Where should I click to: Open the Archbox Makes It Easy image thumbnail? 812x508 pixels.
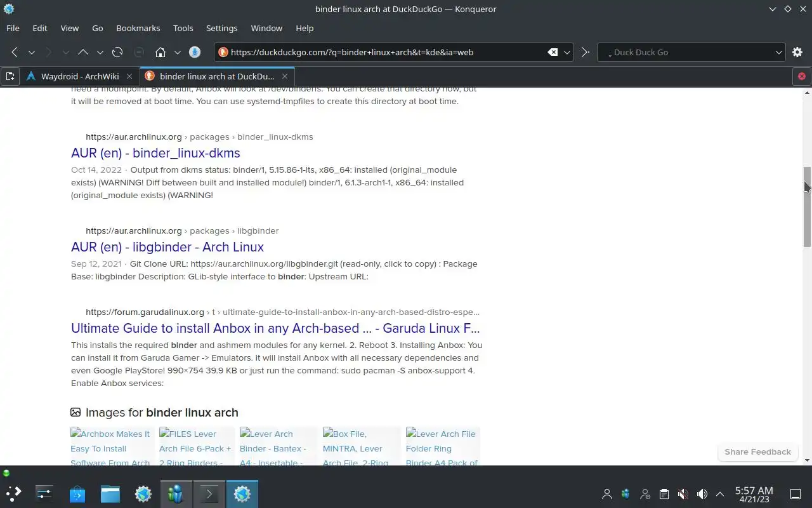(x=112, y=446)
